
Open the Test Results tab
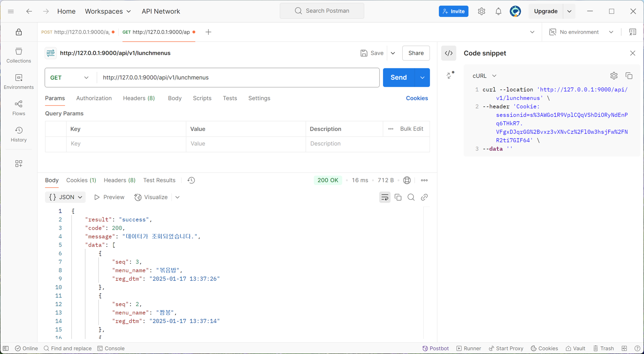(x=159, y=180)
